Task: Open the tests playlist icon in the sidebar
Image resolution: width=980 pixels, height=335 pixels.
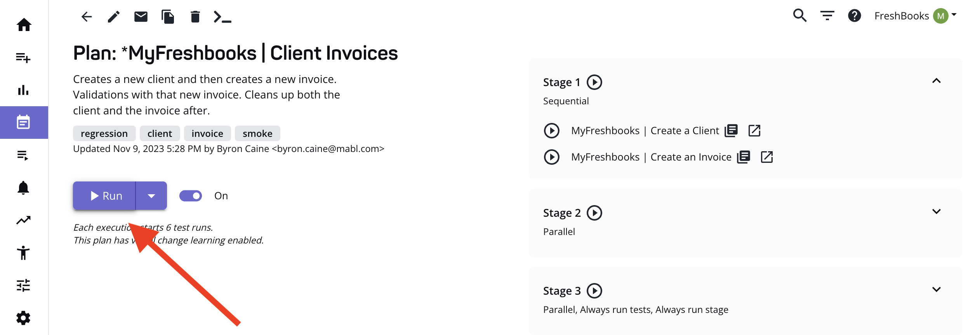Action: point(23,155)
